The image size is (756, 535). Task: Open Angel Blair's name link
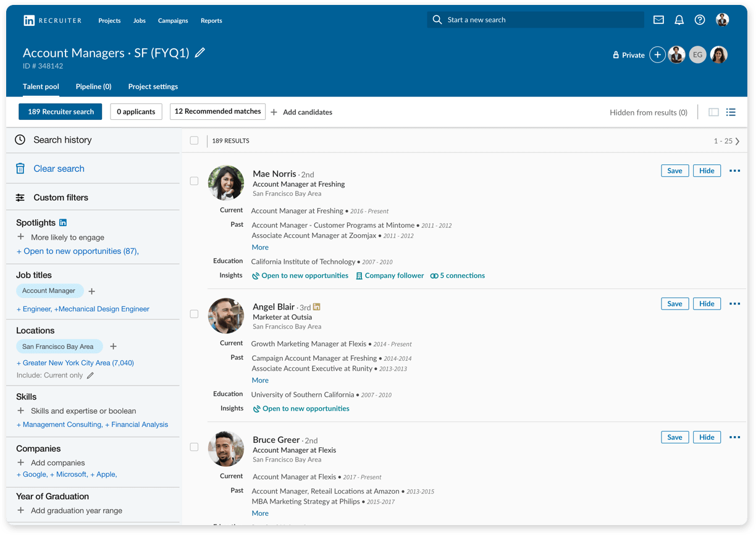(274, 306)
